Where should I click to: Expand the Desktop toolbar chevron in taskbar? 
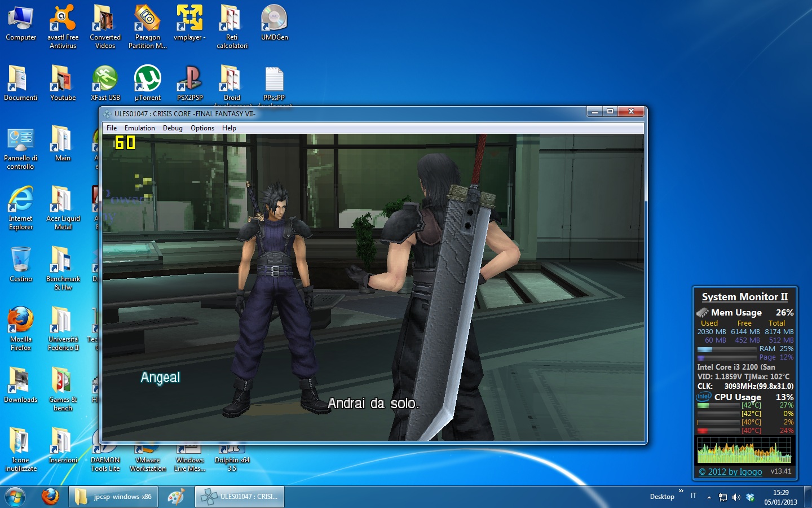[681, 492]
